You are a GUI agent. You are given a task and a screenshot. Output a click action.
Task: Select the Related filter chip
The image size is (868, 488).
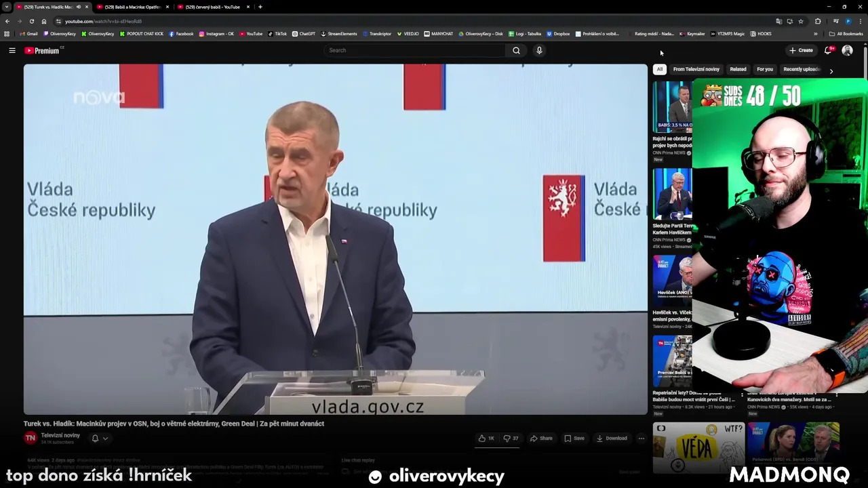738,69
